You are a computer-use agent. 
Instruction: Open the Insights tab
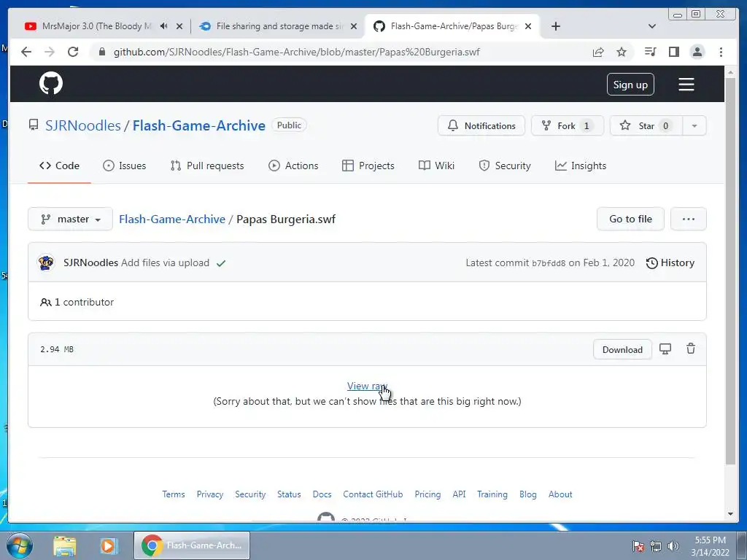tap(581, 166)
